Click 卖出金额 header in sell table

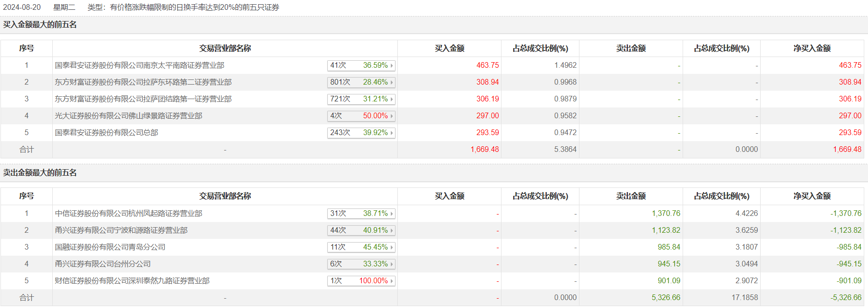tap(631, 196)
